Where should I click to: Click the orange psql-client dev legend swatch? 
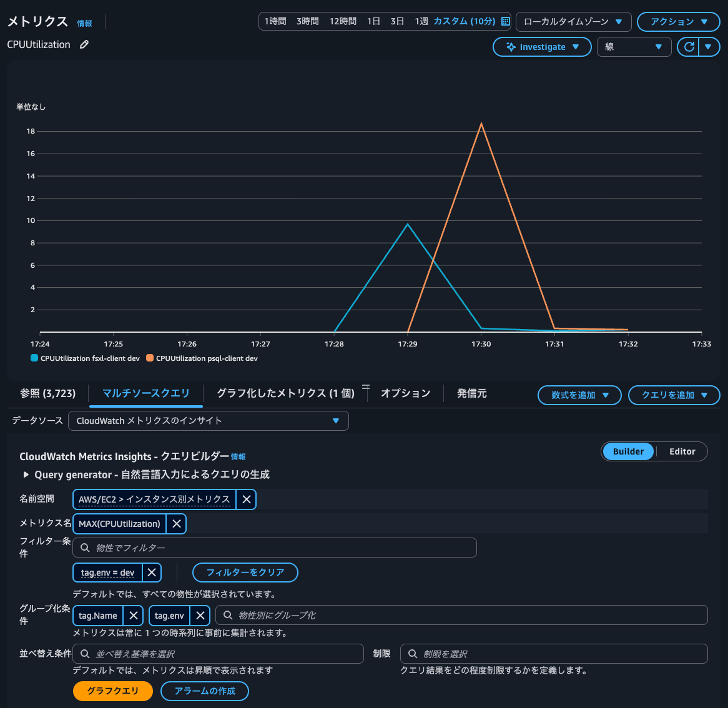click(x=150, y=358)
